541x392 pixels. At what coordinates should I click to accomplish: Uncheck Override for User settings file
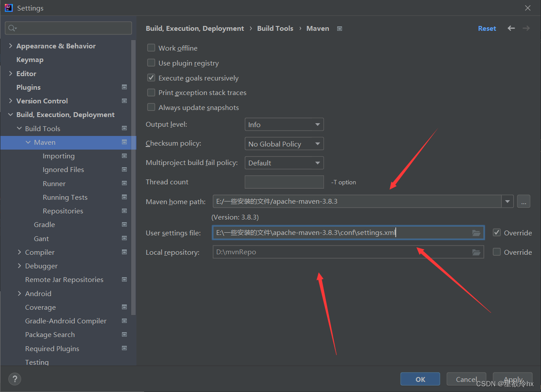coord(497,233)
